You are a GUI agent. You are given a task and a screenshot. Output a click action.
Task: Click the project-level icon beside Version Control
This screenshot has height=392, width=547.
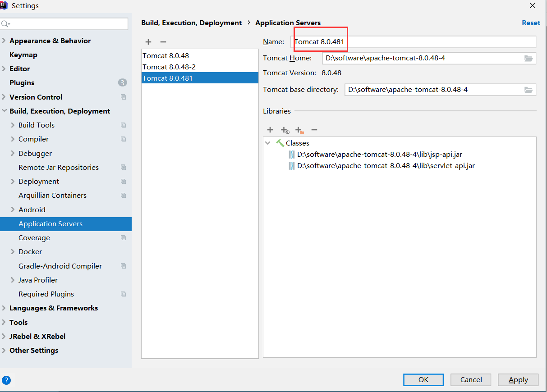(x=124, y=97)
